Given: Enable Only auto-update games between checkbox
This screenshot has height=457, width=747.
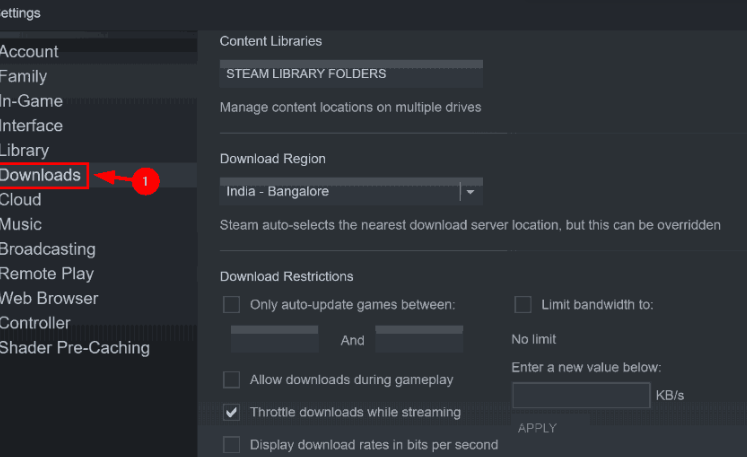Looking at the screenshot, I should (x=232, y=305).
